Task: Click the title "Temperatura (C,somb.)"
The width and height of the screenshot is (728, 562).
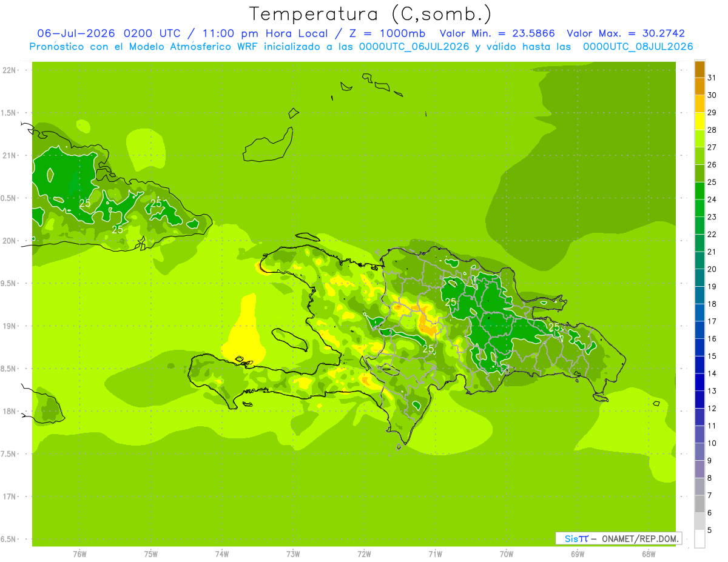Action: click(371, 15)
